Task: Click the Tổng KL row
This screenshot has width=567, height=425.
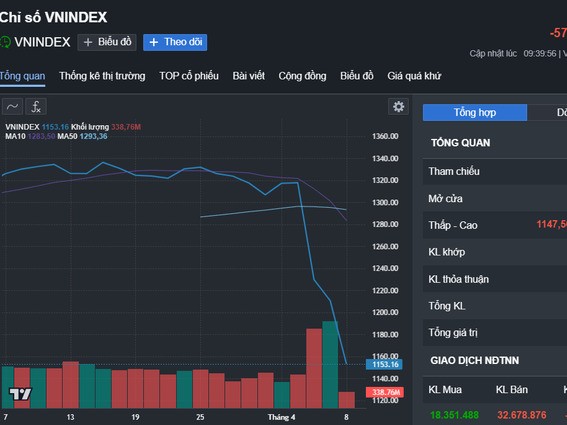Action: tap(495, 306)
